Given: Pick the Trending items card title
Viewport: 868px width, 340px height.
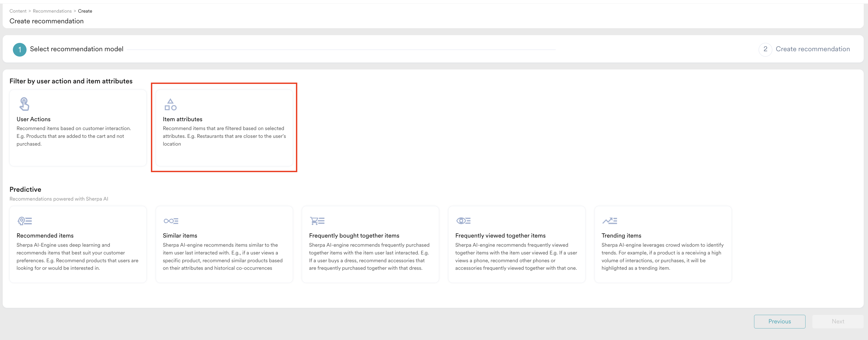Looking at the screenshot, I should pos(621,235).
